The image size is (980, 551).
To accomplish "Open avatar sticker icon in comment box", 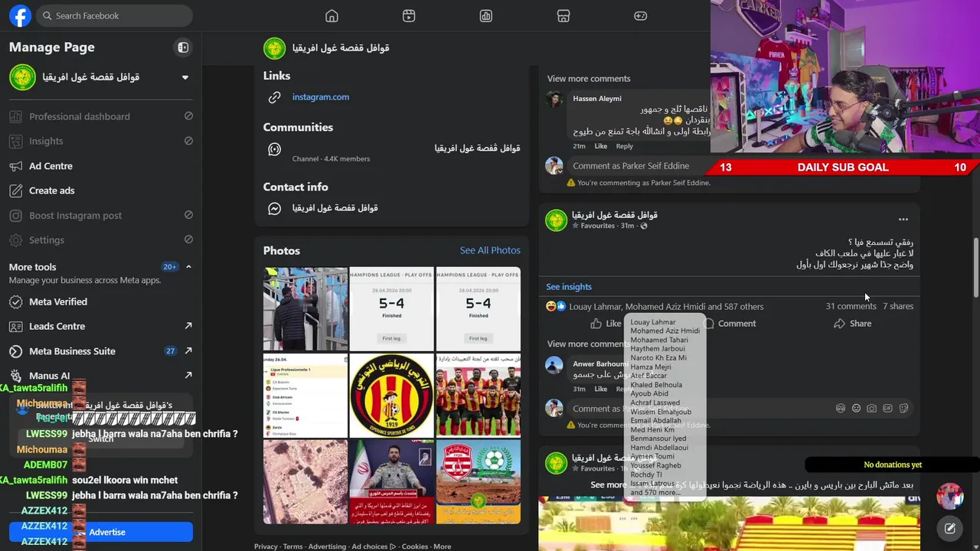I will click(x=841, y=409).
